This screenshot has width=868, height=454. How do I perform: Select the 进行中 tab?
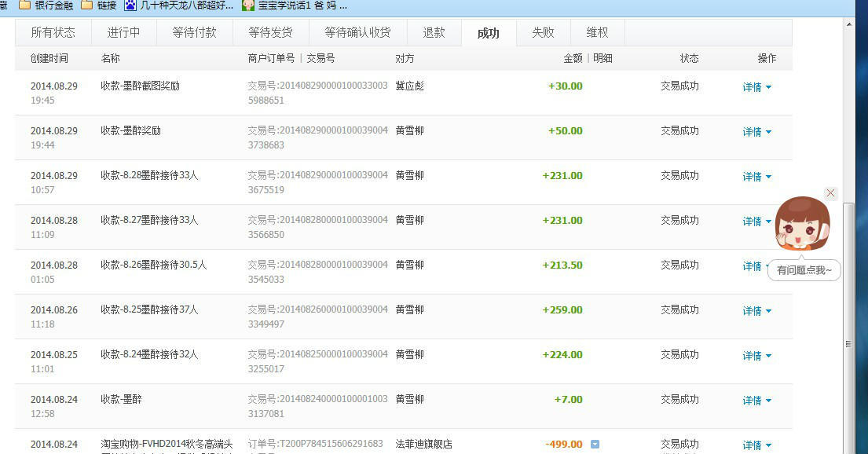(123, 32)
